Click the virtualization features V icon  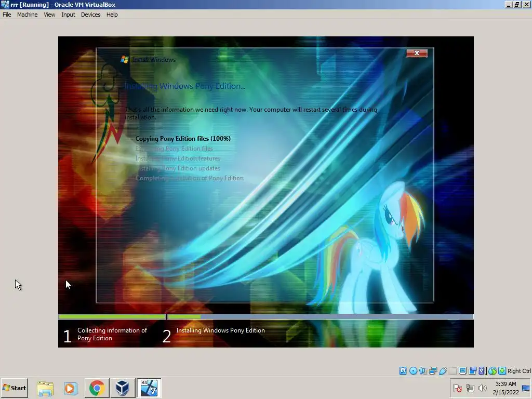coord(483,371)
